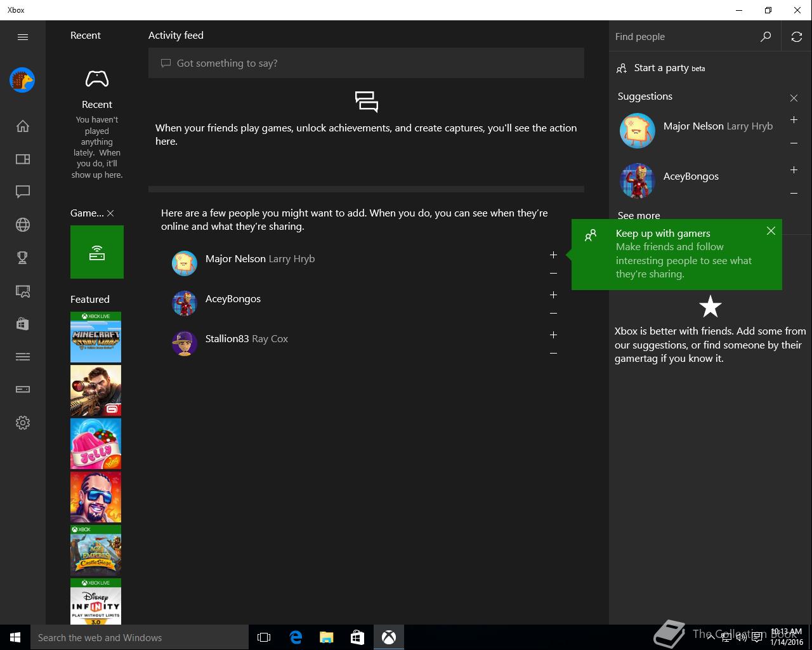Click Search the web and Windows box
Screen dimensions: 812x650
tap(140, 637)
